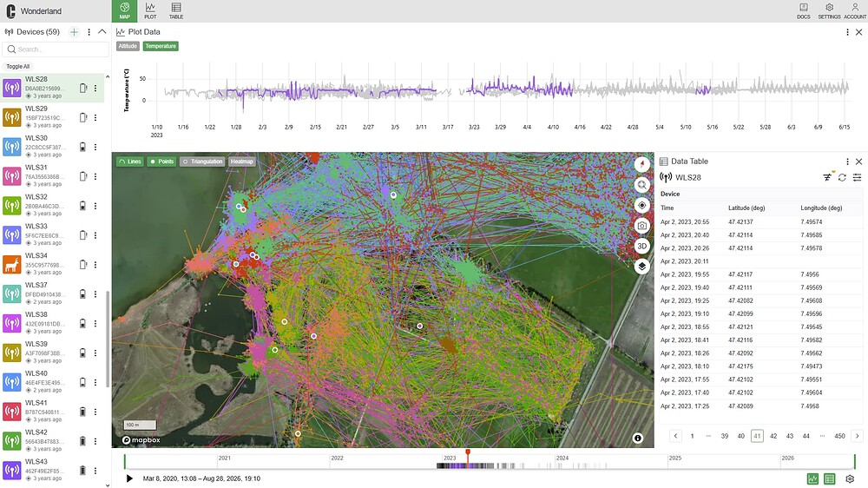Click the WLS41 red device icon

pyautogui.click(x=12, y=412)
